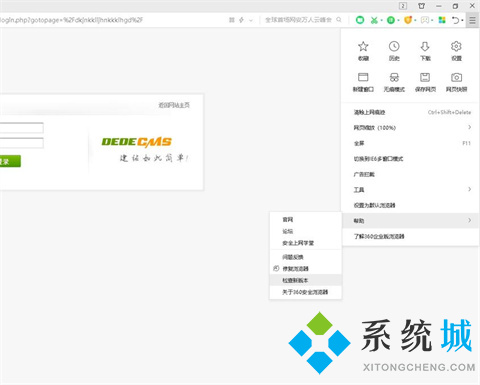480x385 pixels.
Task: Select Feedback (问题反馈) in Help submenu
Action: tap(305, 257)
